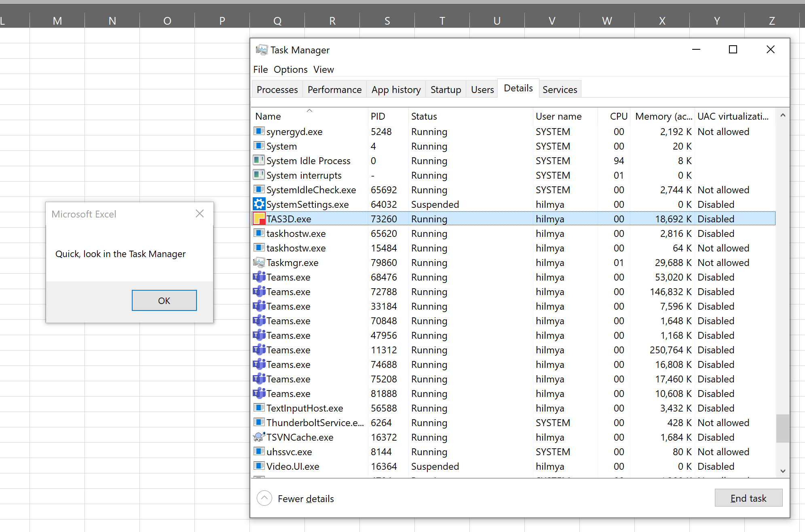Sort by UAC virtualization column header
The height and width of the screenshot is (532, 805).
tap(735, 116)
